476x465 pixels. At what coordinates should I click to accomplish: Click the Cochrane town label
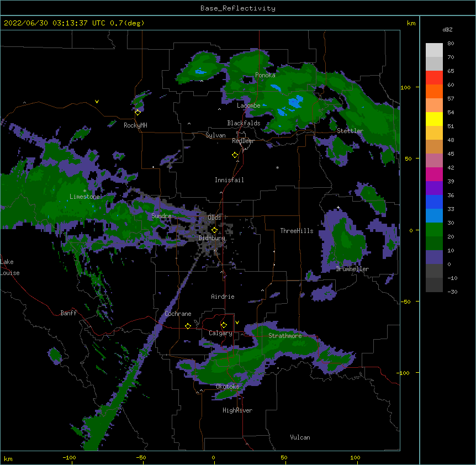coord(178,314)
